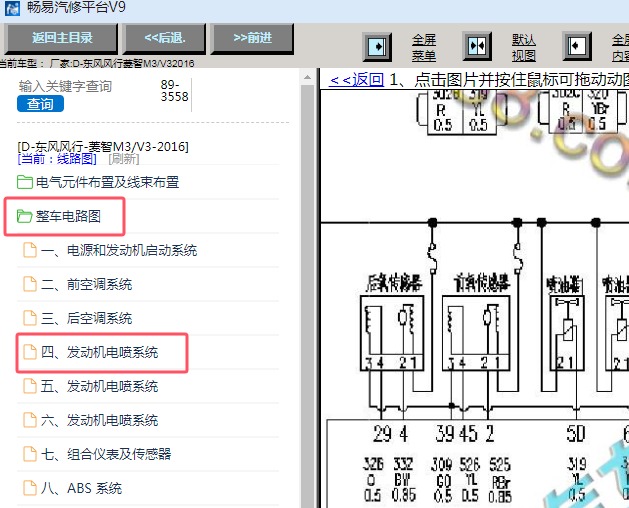Click the open folder icon beside 整车电路图
The height and width of the screenshot is (508, 629).
[25, 216]
